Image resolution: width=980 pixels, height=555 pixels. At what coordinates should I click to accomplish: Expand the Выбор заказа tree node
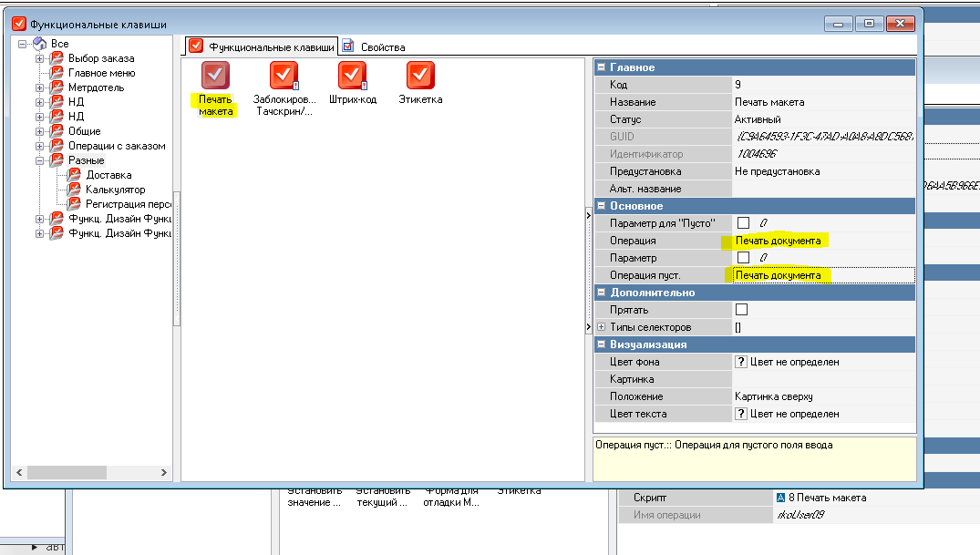tap(40, 58)
